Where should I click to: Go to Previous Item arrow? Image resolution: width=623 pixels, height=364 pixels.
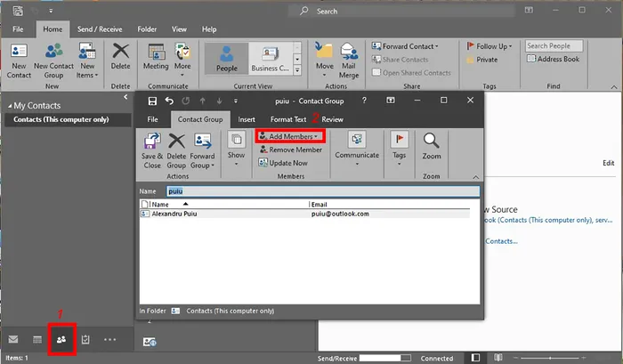[203, 101]
